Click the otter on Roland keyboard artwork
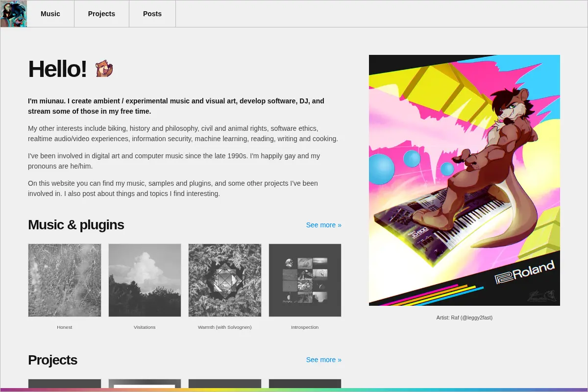The width and height of the screenshot is (588, 392). point(465,180)
